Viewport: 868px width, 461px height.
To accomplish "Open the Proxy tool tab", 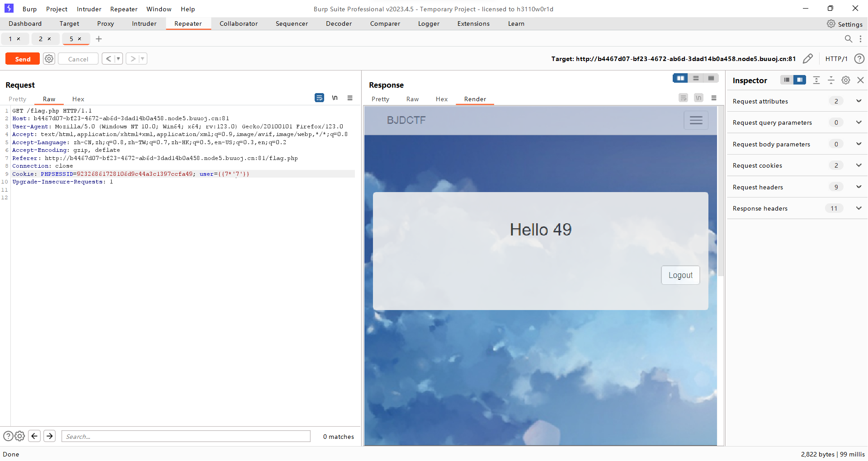I will (x=105, y=24).
